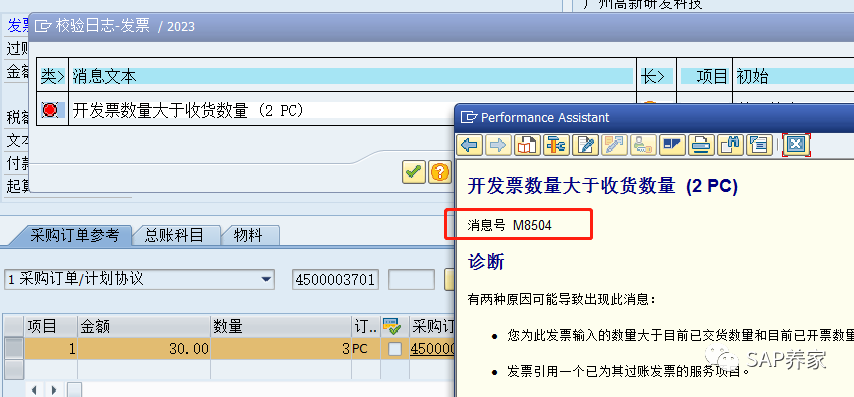The width and height of the screenshot is (854, 397).
Task: Open technical information hammer-wrench icon
Action: coord(556,145)
